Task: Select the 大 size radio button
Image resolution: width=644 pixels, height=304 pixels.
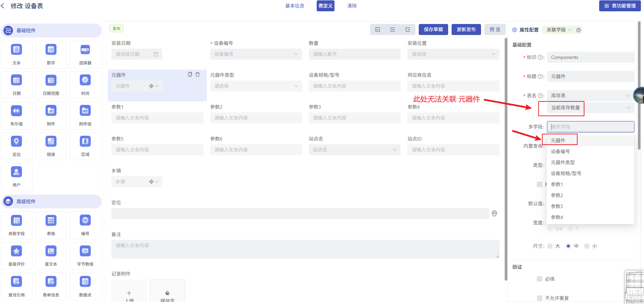Action: coord(550,246)
